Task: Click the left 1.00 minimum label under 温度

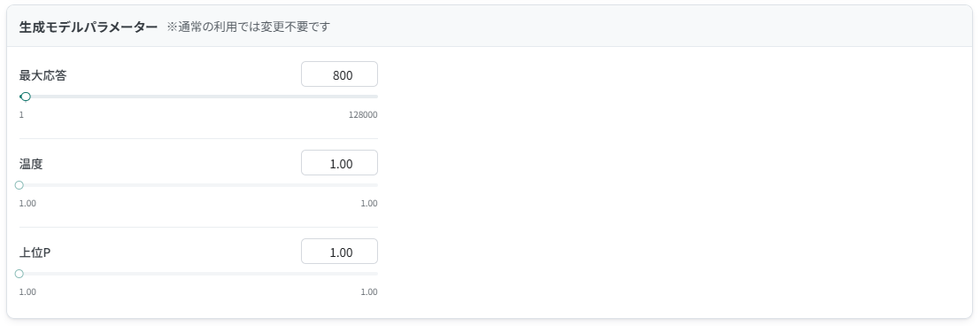Action: [27, 204]
